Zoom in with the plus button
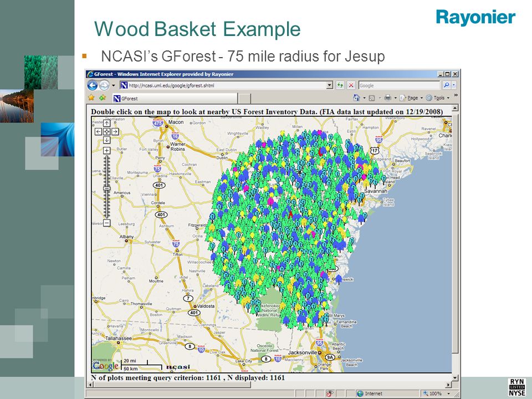Screen dimensions: 532x399 pyautogui.click(x=106, y=150)
